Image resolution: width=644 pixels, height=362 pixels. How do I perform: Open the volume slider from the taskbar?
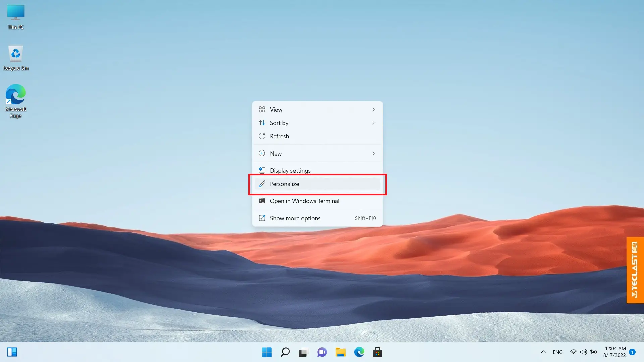[x=584, y=352]
